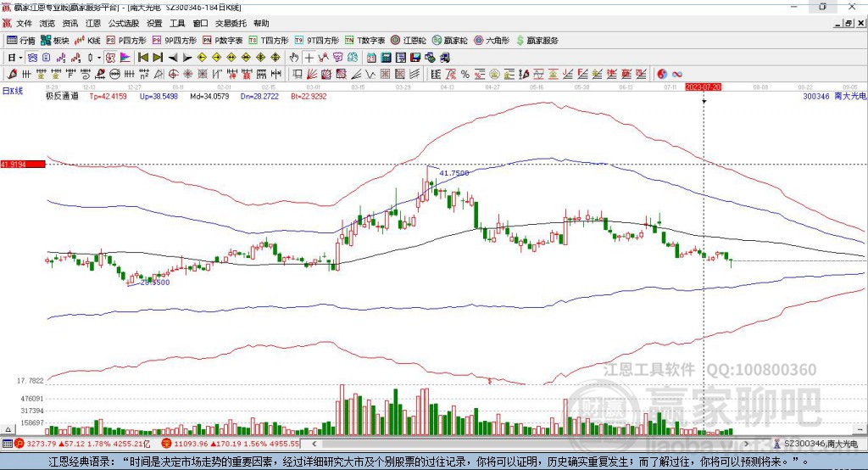Jump to last bar green icon
The height and width of the screenshot is (470, 868).
click(158, 58)
